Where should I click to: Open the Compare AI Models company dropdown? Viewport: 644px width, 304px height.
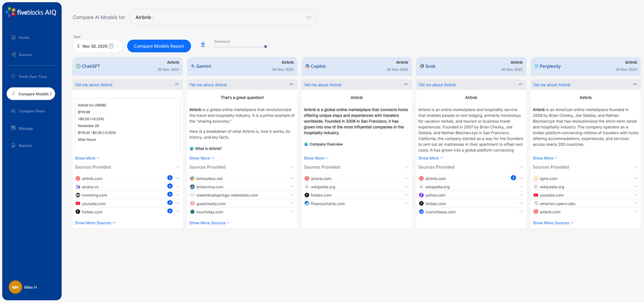click(308, 17)
